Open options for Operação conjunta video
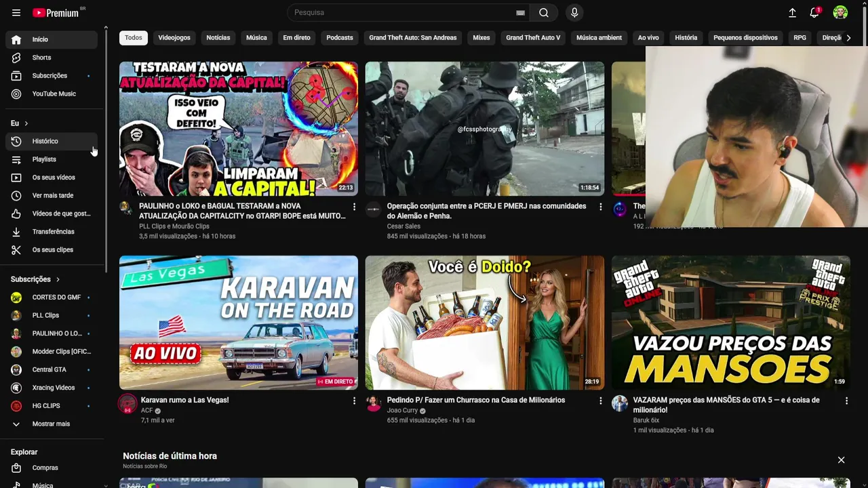Viewport: 868px width, 488px height. [600, 207]
